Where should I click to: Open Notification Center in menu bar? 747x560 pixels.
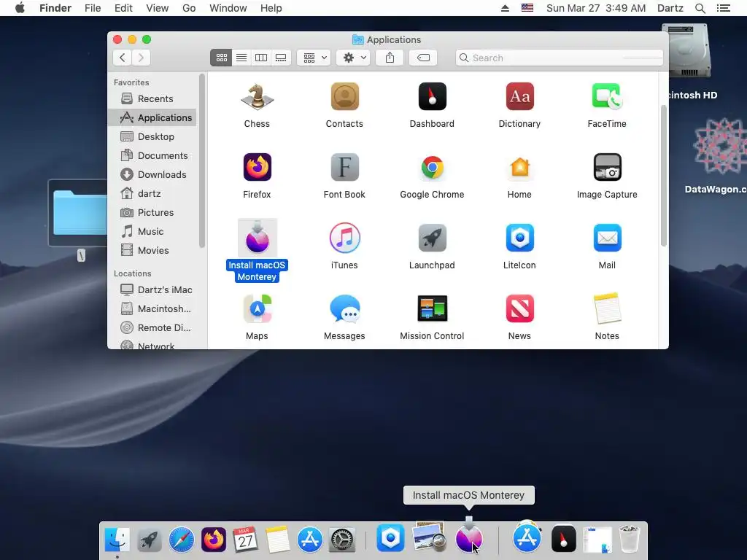724,8
